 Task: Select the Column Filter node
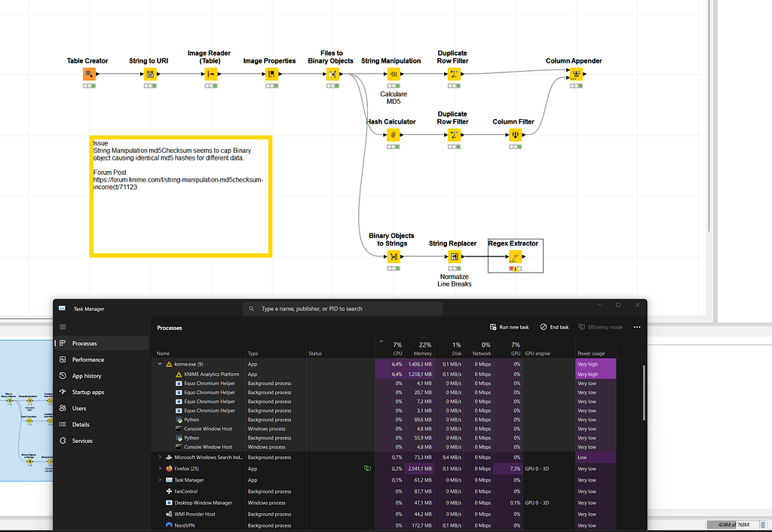[516, 136]
